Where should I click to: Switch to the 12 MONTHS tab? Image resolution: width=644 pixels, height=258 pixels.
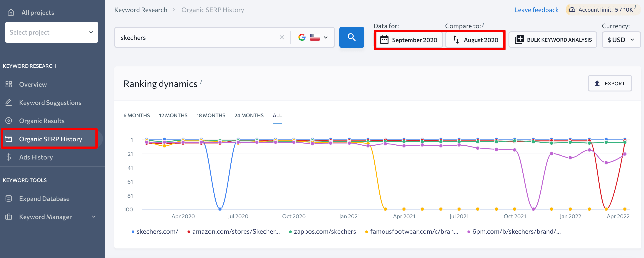173,115
